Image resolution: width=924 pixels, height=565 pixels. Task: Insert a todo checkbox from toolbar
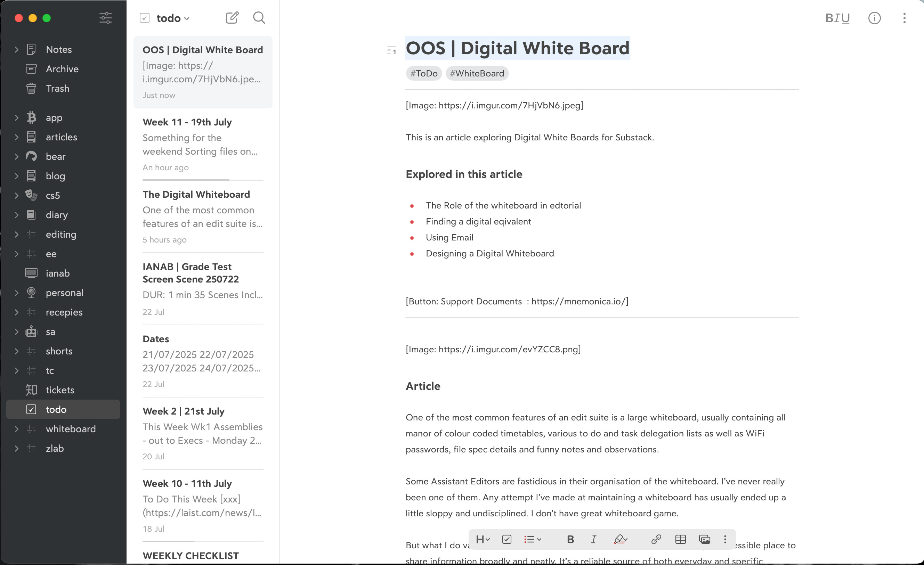click(506, 539)
